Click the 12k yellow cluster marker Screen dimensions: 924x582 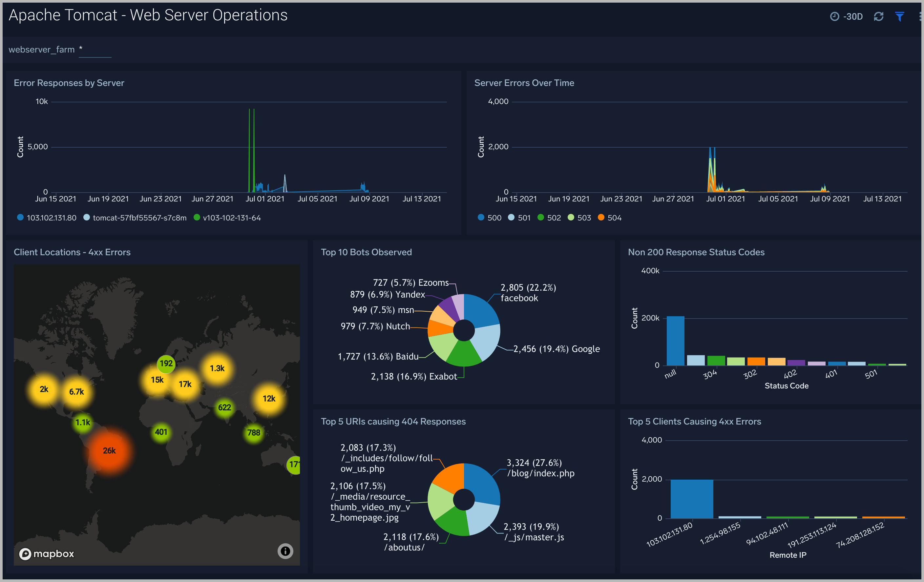[x=269, y=399]
